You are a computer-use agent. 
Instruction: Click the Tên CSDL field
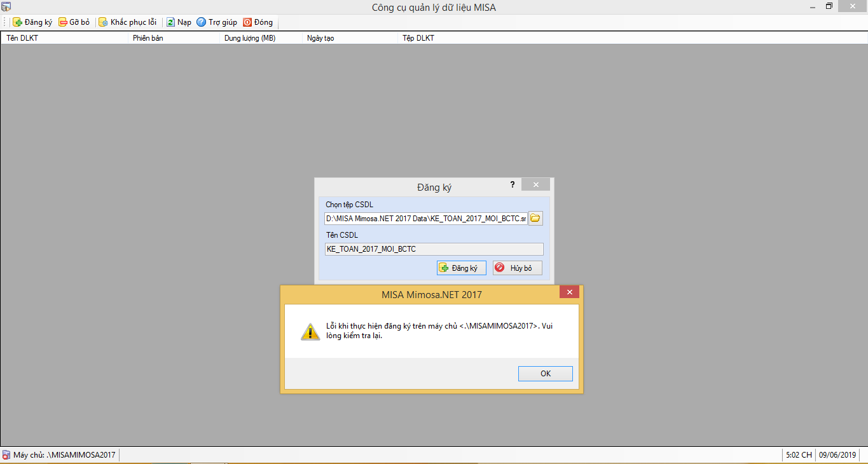click(x=434, y=249)
